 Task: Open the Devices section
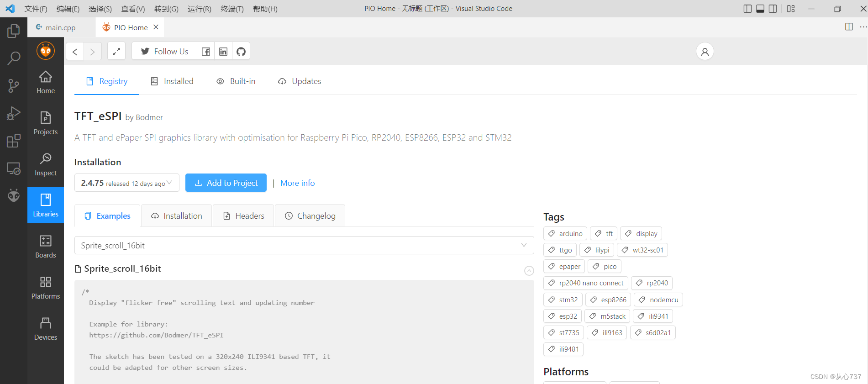click(46, 329)
